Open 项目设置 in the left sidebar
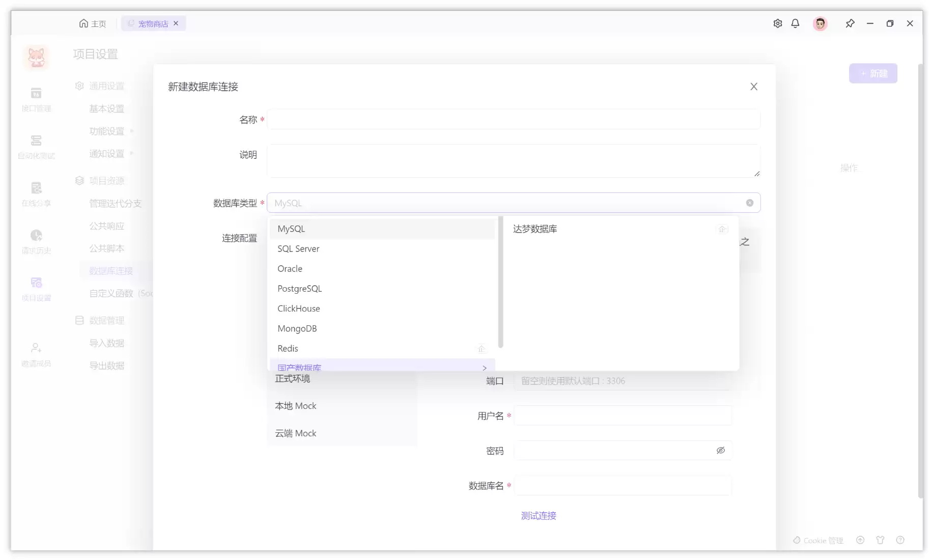932x560 pixels. (36, 289)
